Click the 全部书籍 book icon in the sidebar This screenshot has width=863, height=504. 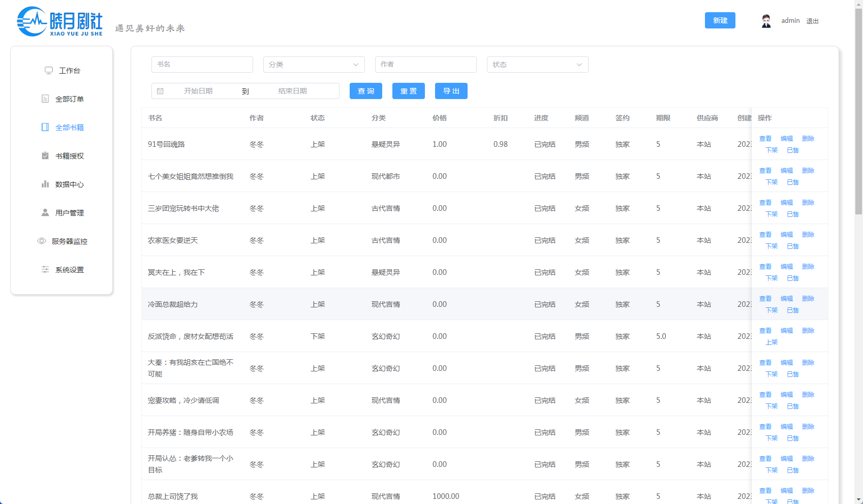(45, 127)
